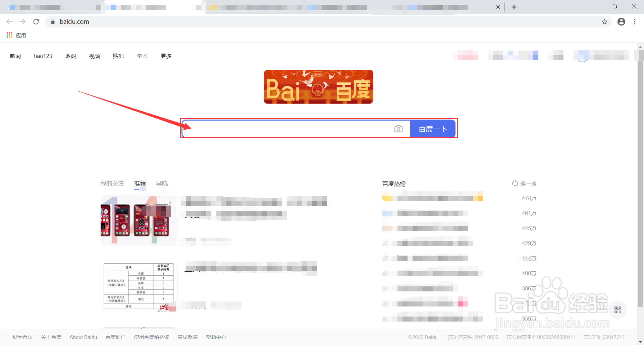Minimize the Chrome window
644x345 pixels.
click(596, 6)
